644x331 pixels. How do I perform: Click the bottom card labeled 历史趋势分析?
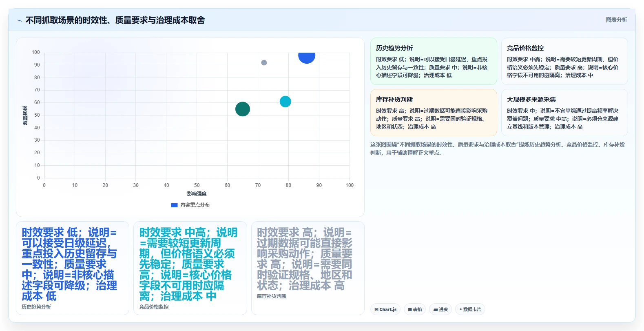click(73, 268)
